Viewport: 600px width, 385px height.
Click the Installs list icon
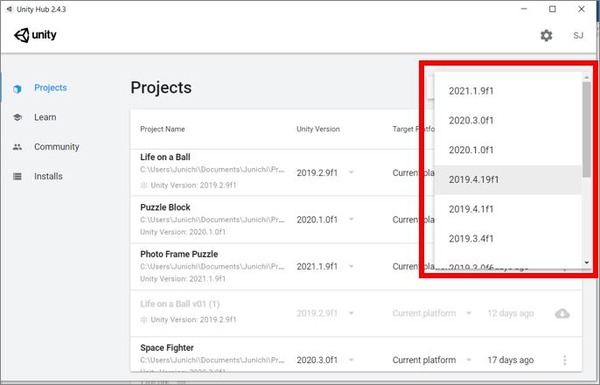17,176
